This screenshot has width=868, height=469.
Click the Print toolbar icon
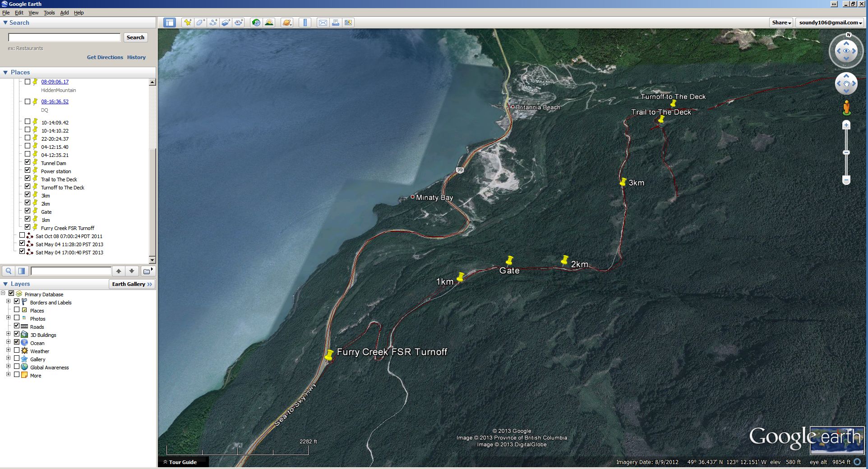336,23
